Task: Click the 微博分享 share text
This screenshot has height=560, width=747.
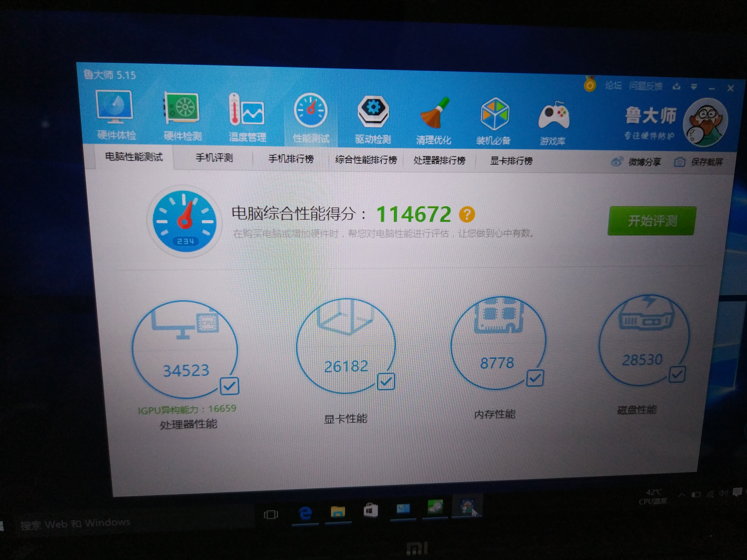Action: [644, 162]
